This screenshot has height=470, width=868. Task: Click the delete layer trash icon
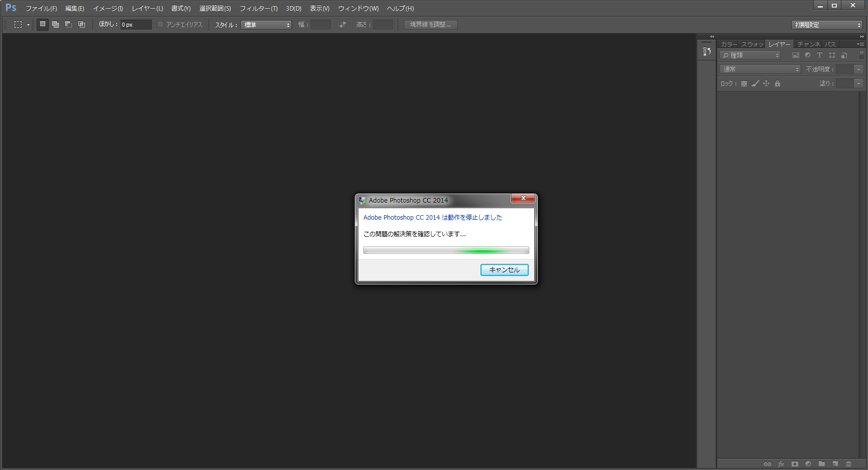(x=849, y=464)
